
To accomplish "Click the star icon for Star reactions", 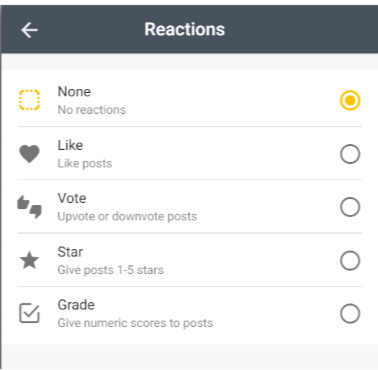I will (29, 260).
